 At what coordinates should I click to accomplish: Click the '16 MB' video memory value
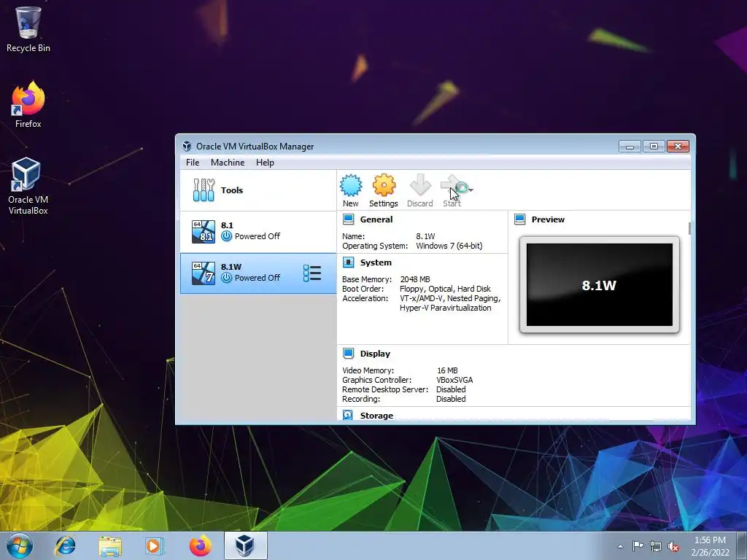(x=447, y=370)
